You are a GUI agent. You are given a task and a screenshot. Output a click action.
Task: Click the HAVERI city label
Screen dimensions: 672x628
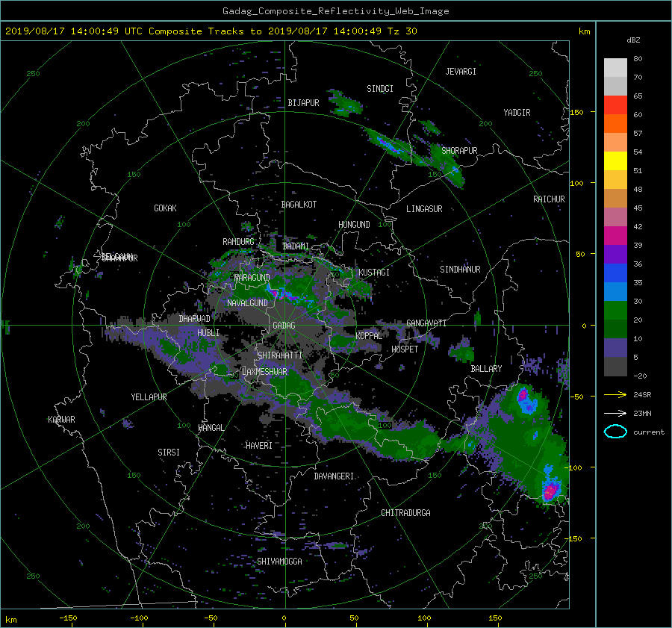259,446
